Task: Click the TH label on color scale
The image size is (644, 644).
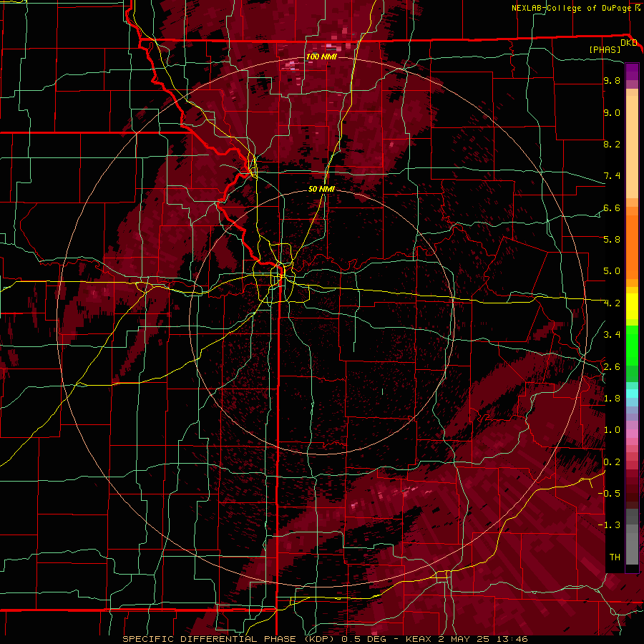Action: (x=615, y=557)
